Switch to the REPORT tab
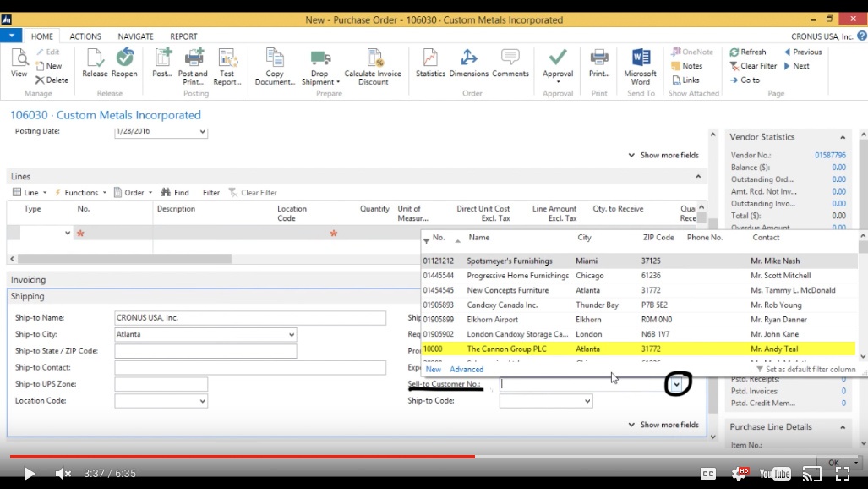This screenshot has width=868, height=489. tap(183, 36)
